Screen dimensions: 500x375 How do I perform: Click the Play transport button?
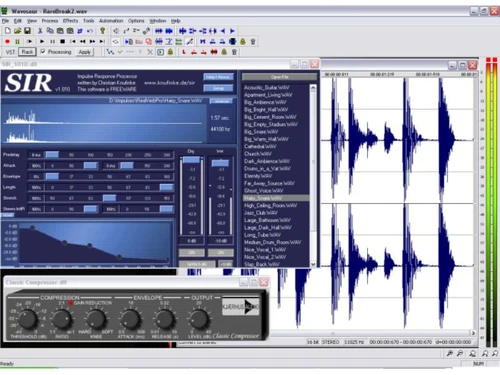(x=42, y=42)
